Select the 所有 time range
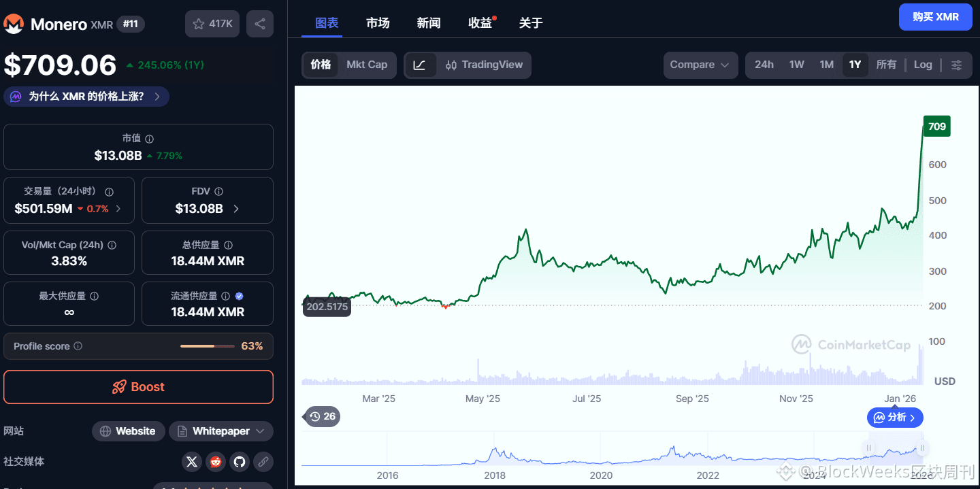Screen dimensions: 980x489 coord(886,65)
